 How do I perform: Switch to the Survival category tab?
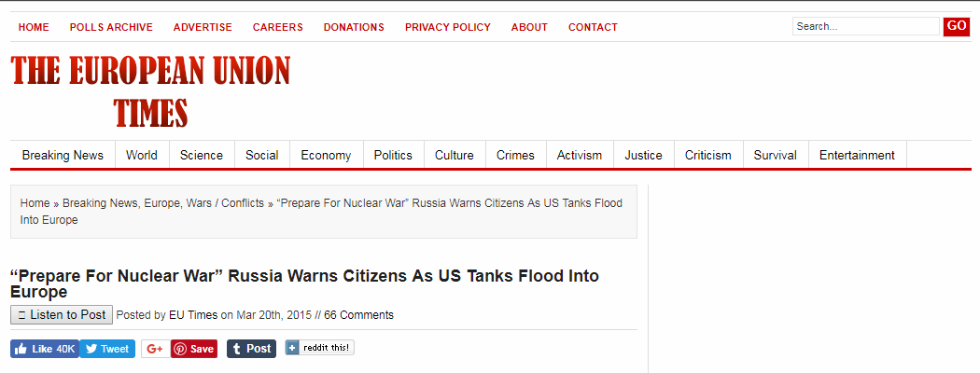coord(776,155)
